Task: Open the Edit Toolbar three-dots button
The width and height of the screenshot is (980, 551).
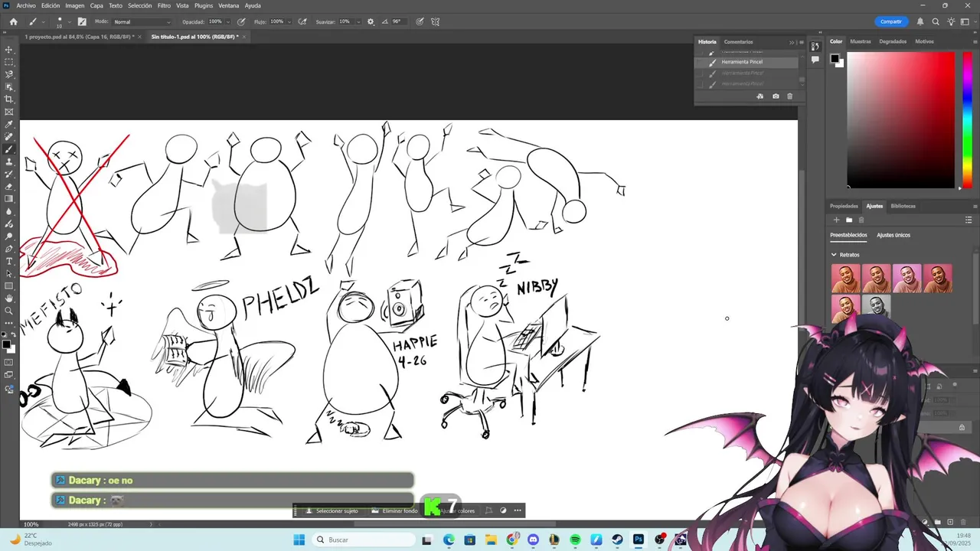Action: pos(9,323)
